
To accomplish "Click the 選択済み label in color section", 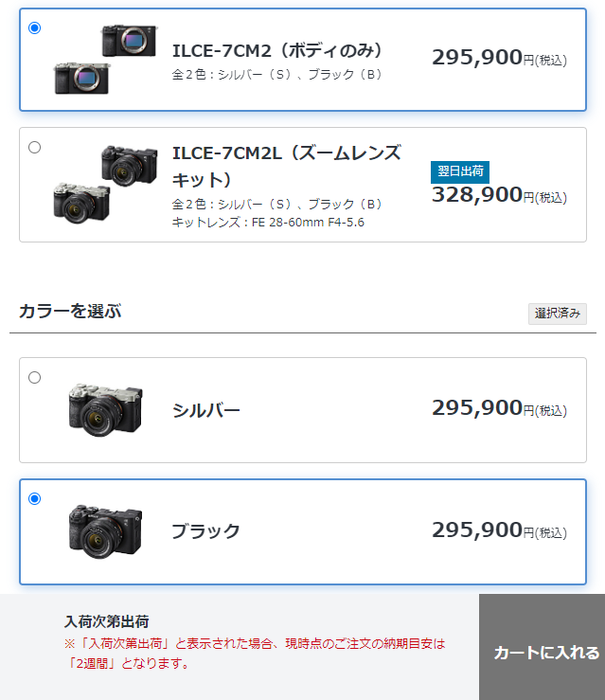I will (x=558, y=314).
